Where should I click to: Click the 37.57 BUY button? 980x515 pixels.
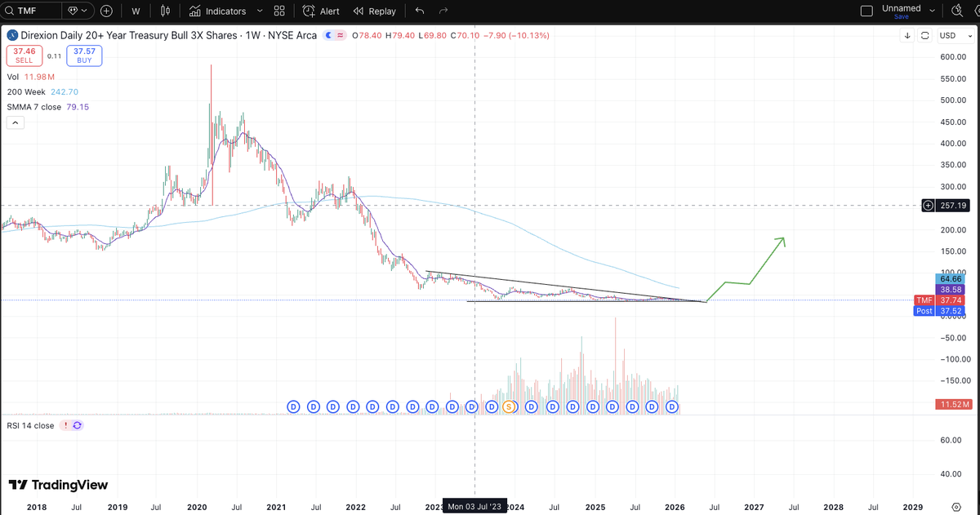pos(83,55)
